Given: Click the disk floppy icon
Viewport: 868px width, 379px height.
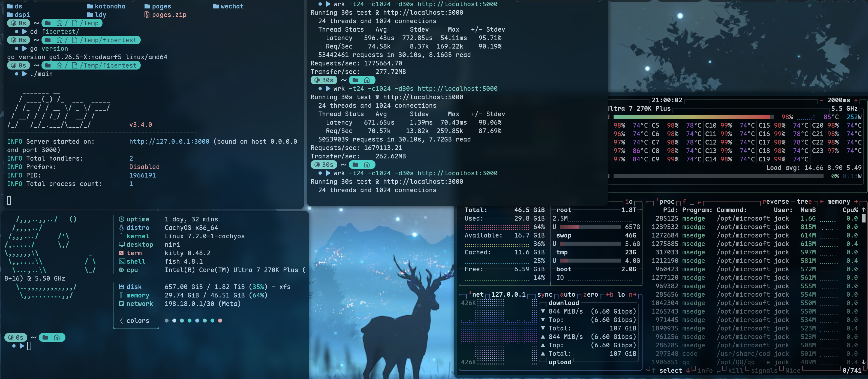Looking at the screenshot, I should 121,287.
